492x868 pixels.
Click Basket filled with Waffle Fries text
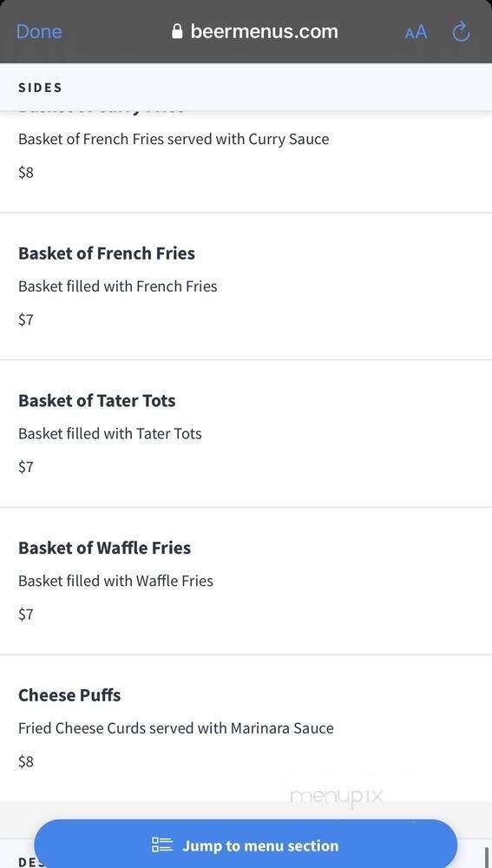(x=115, y=581)
